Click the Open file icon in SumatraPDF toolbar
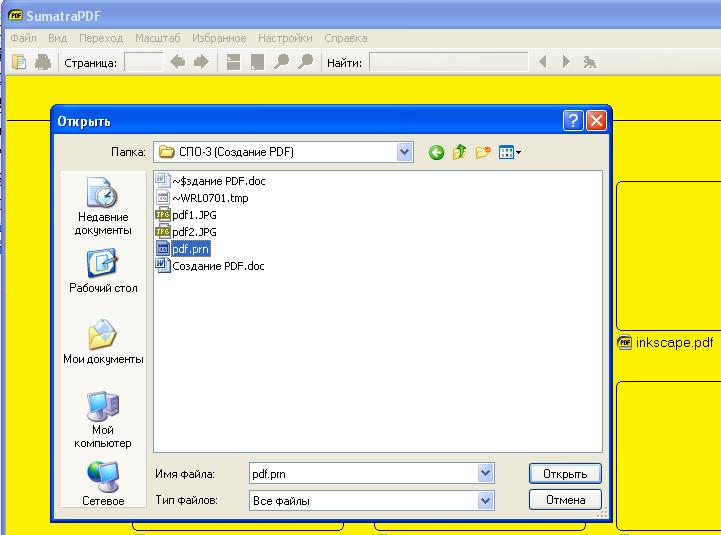Image resolution: width=721 pixels, height=535 pixels. click(x=19, y=62)
